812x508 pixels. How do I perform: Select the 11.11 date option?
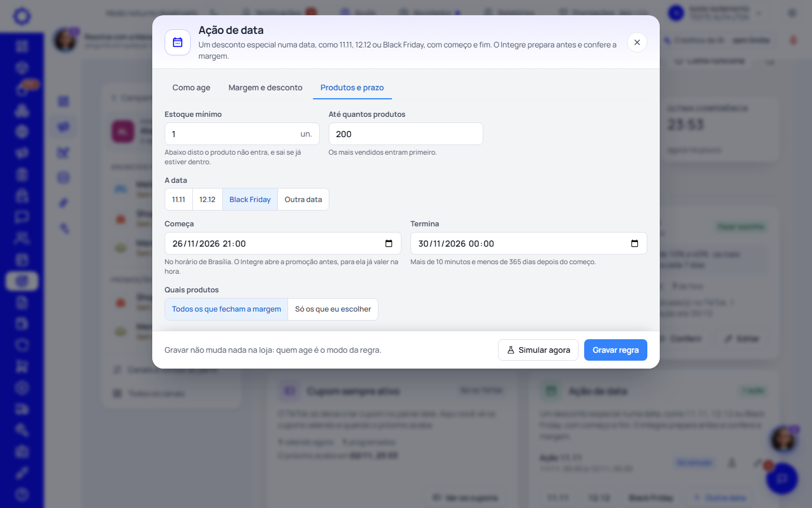click(179, 199)
